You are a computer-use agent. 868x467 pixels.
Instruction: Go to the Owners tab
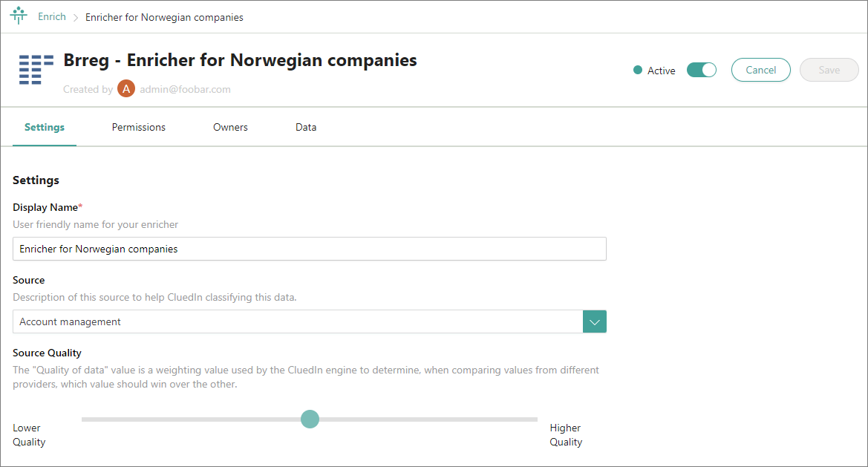click(x=230, y=127)
